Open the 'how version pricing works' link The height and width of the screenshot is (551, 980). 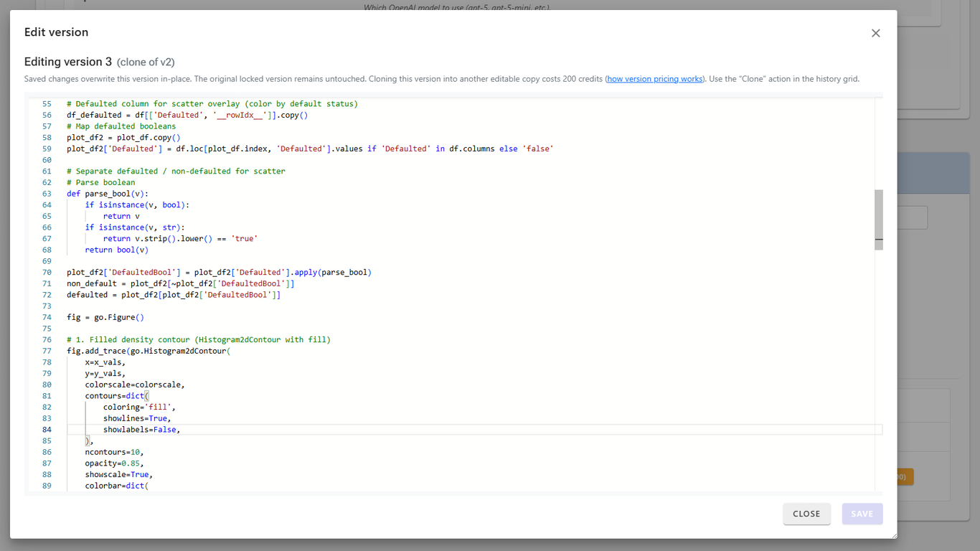tap(654, 79)
